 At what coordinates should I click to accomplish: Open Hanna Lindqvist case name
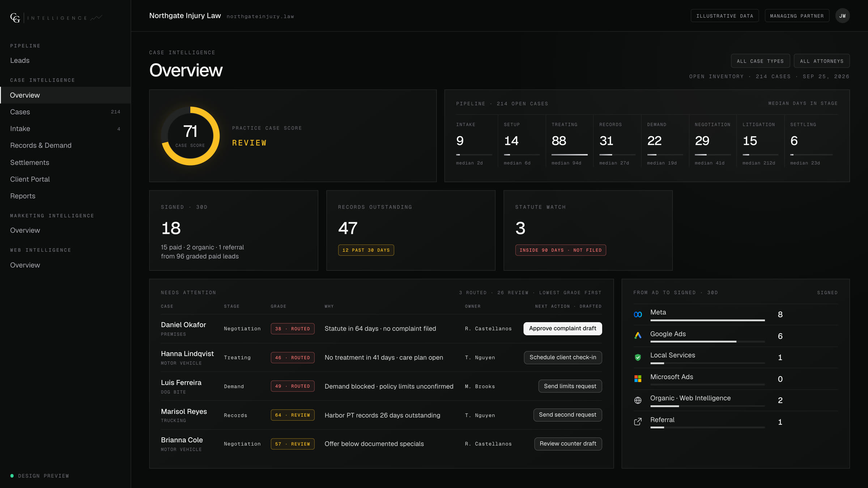tap(187, 354)
